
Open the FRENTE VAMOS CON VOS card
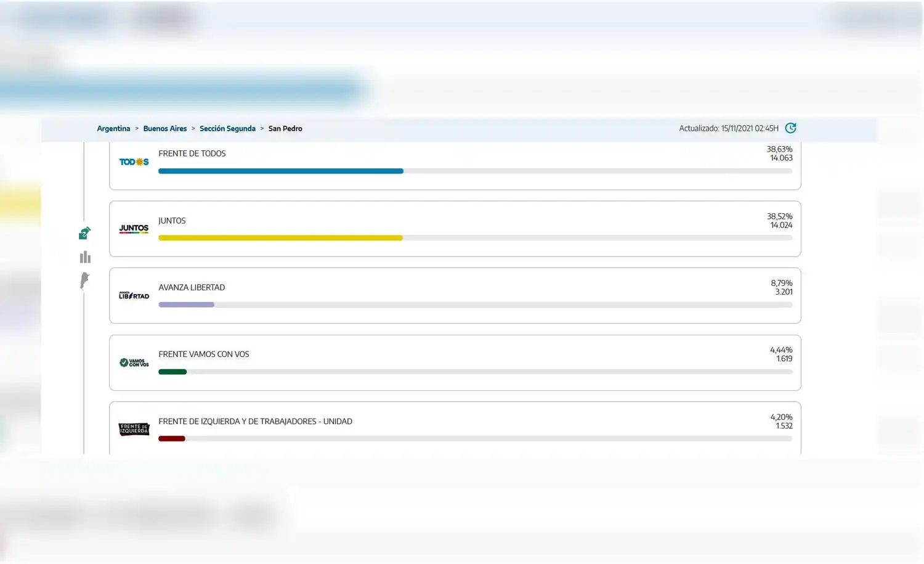pyautogui.click(x=455, y=362)
